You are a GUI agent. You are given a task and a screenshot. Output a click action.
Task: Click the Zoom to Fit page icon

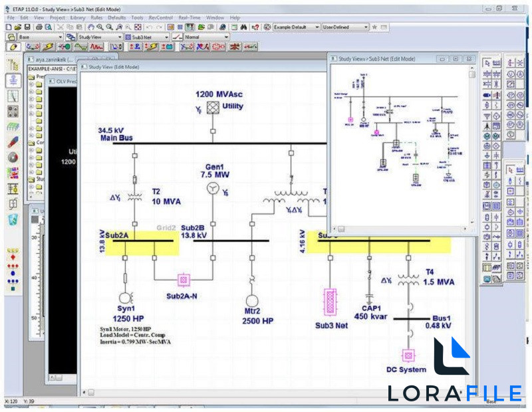pos(138,27)
